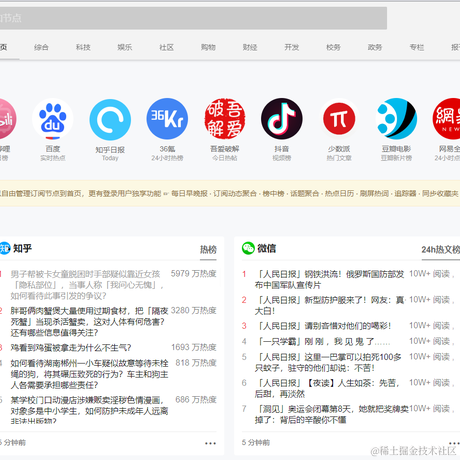Screen dimensions: 460x460
Task: Open the 豆瓣电影 film reel icon
Action: pos(396,119)
